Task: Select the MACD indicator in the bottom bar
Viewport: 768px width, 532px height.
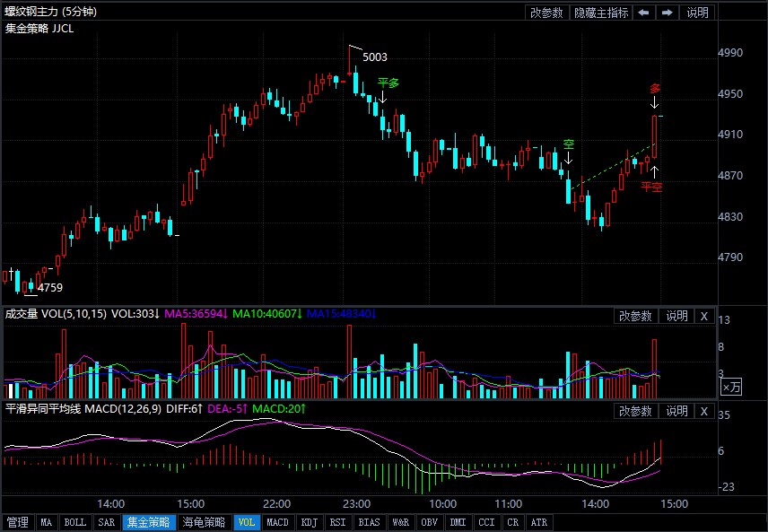Action: (277, 521)
